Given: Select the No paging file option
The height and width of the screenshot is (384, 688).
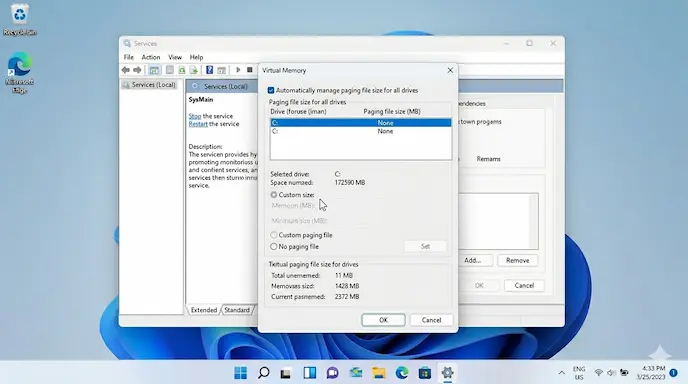Looking at the screenshot, I should pyautogui.click(x=274, y=247).
